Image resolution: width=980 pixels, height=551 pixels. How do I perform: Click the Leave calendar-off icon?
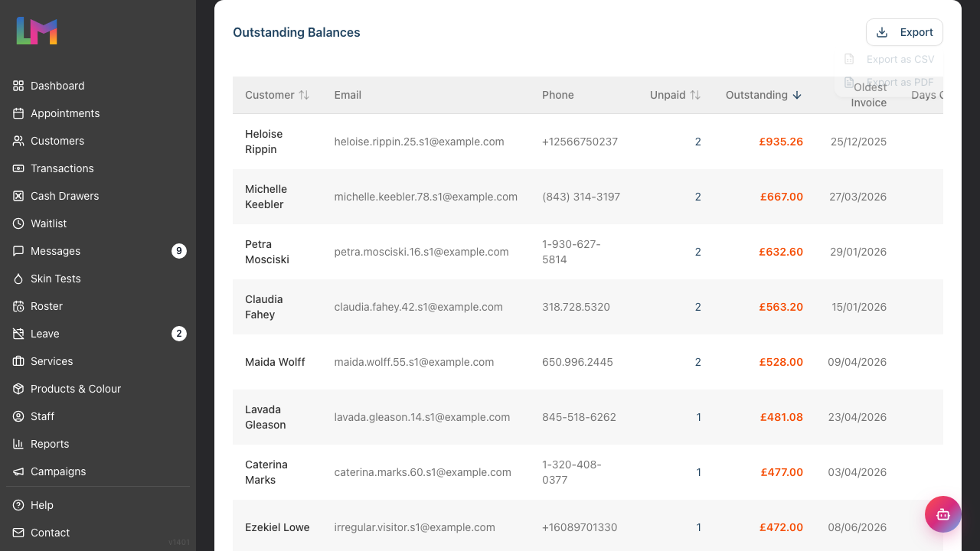click(x=18, y=334)
